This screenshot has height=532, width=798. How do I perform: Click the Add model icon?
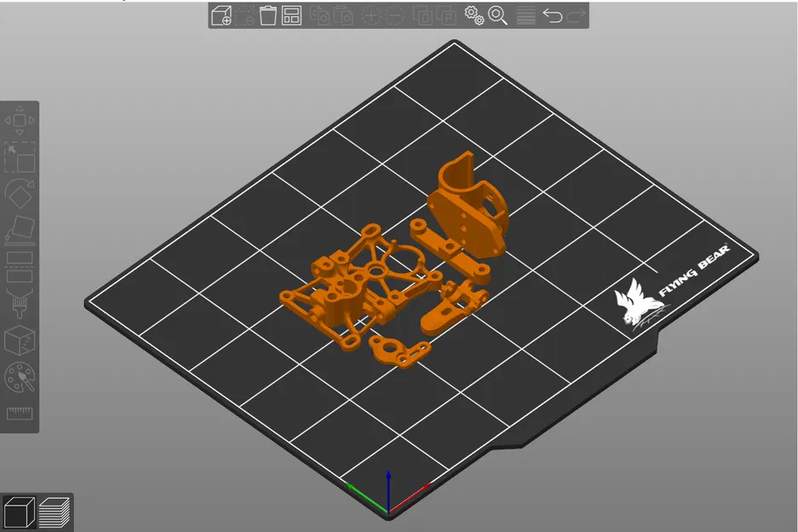(221, 15)
